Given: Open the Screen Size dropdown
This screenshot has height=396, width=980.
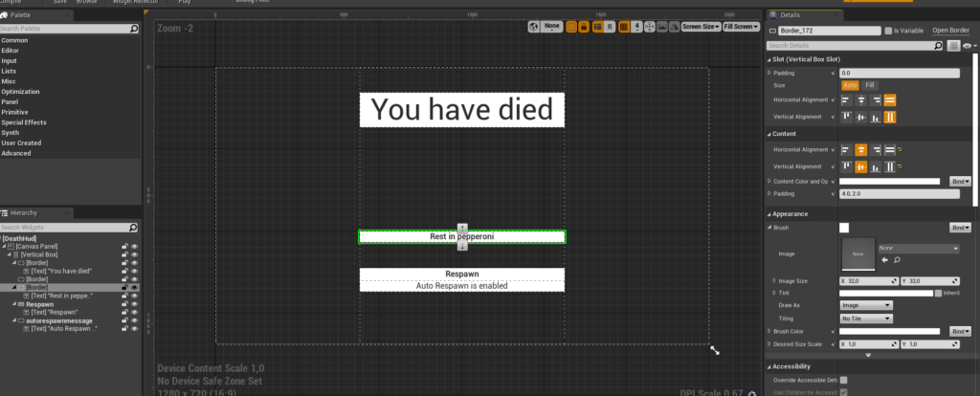Looking at the screenshot, I should pos(701,26).
